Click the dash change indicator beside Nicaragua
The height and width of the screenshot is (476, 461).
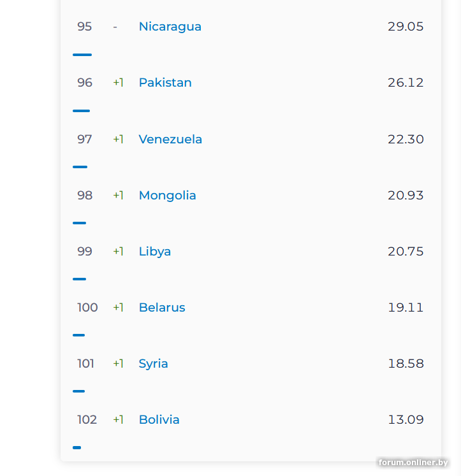click(x=115, y=27)
